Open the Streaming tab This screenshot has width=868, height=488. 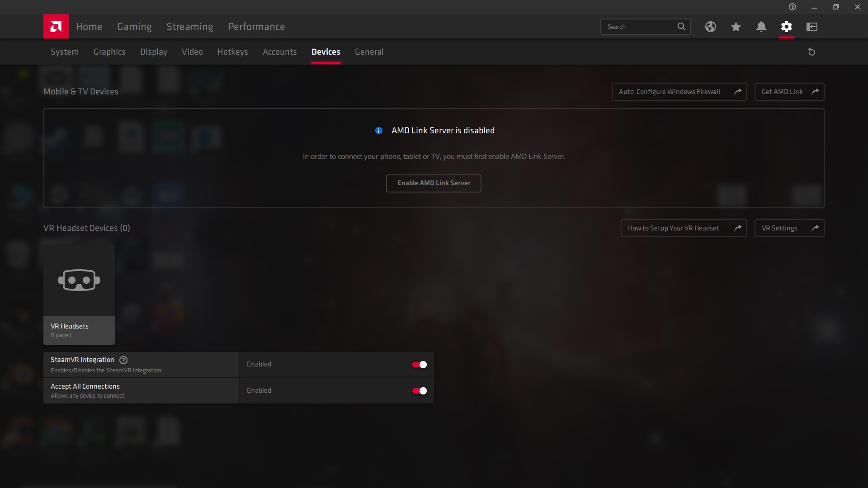[189, 27]
